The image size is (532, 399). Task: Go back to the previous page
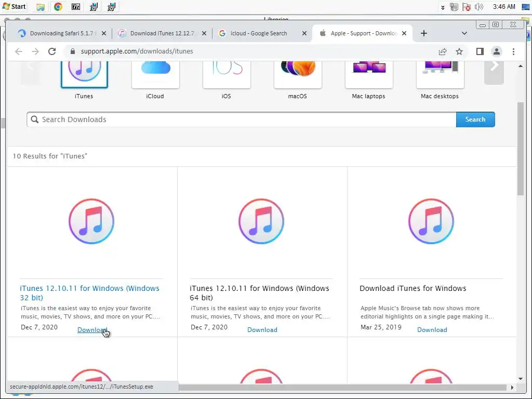click(x=19, y=51)
